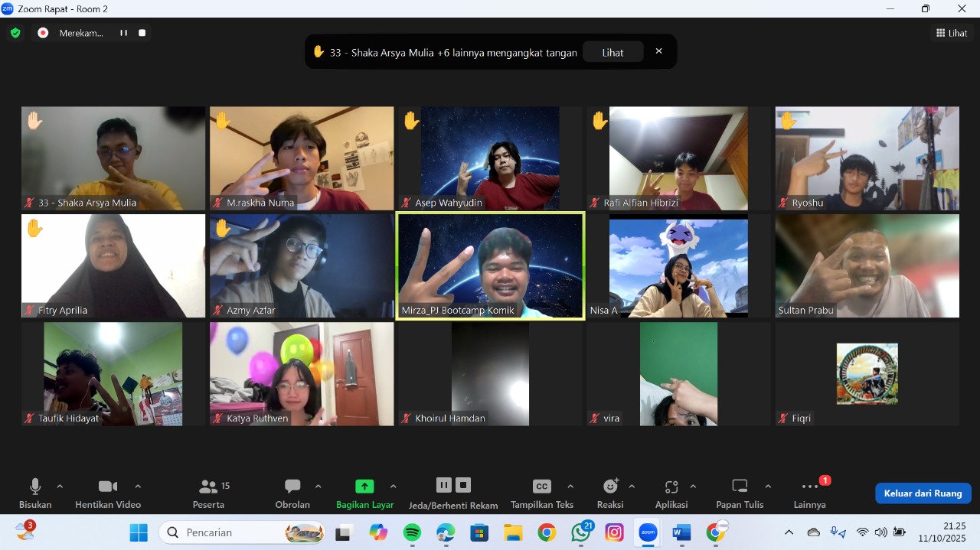This screenshot has height=550, width=980.
Task: Click the Lihat button in raised-hand notification
Action: (612, 53)
